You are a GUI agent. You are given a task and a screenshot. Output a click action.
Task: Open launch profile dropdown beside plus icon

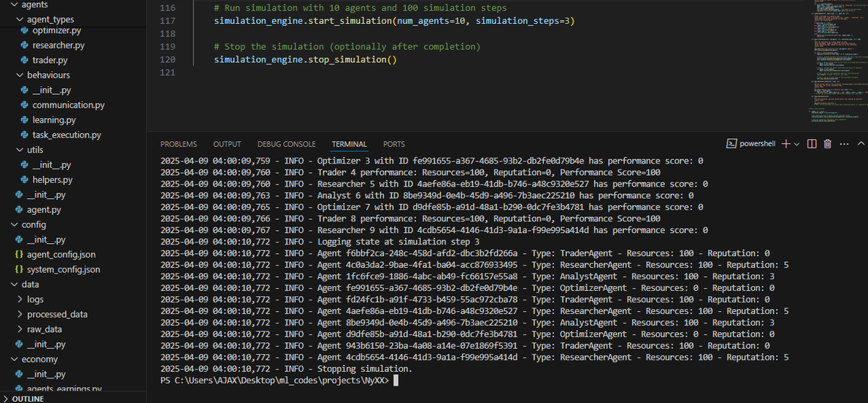pyautogui.click(x=796, y=143)
